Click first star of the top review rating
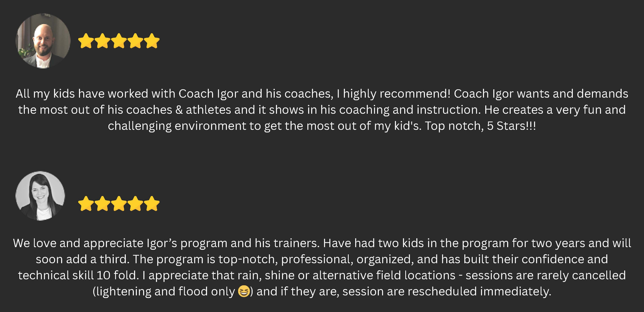This screenshot has width=644, height=312. point(86,41)
